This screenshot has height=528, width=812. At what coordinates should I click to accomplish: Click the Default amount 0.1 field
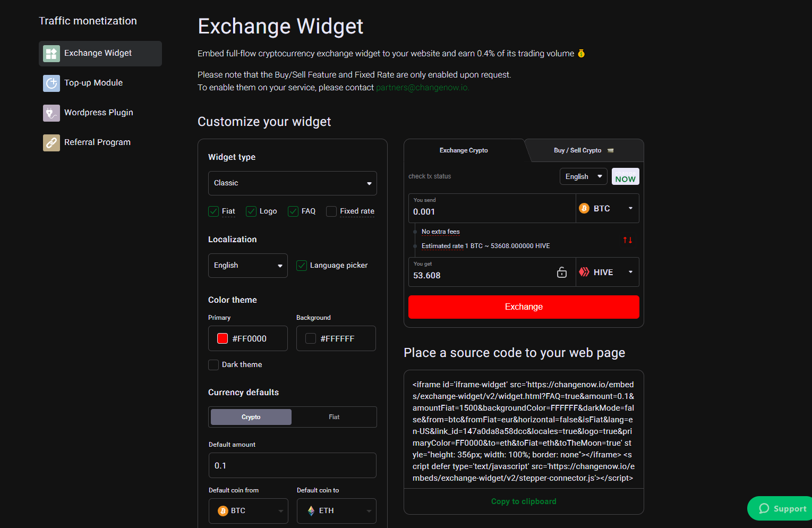point(293,465)
